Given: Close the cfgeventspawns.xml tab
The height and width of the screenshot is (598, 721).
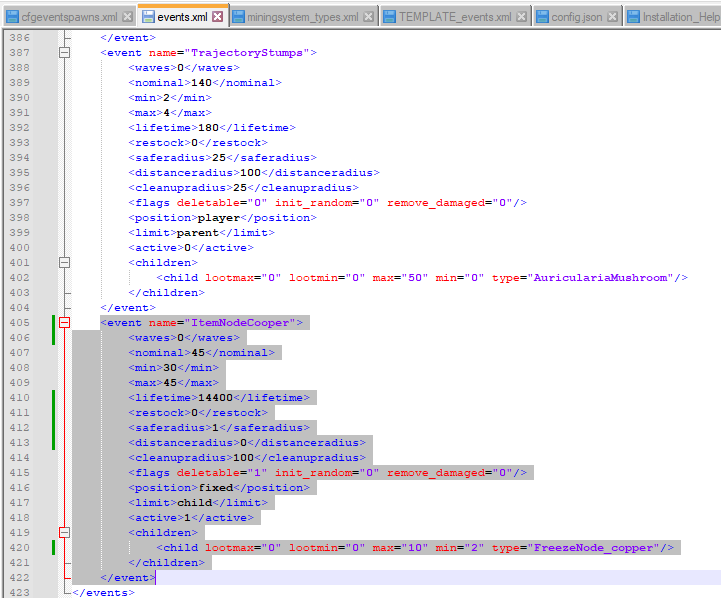Looking at the screenshot, I should click(128, 17).
